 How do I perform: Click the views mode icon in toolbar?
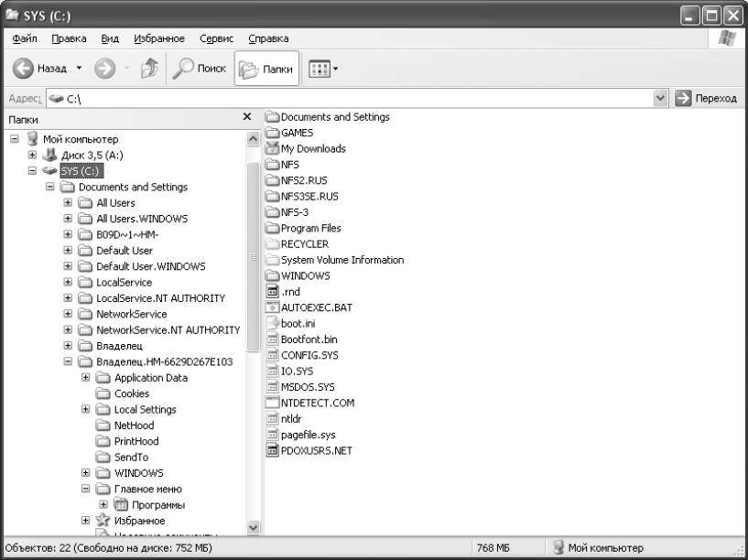click(x=319, y=70)
